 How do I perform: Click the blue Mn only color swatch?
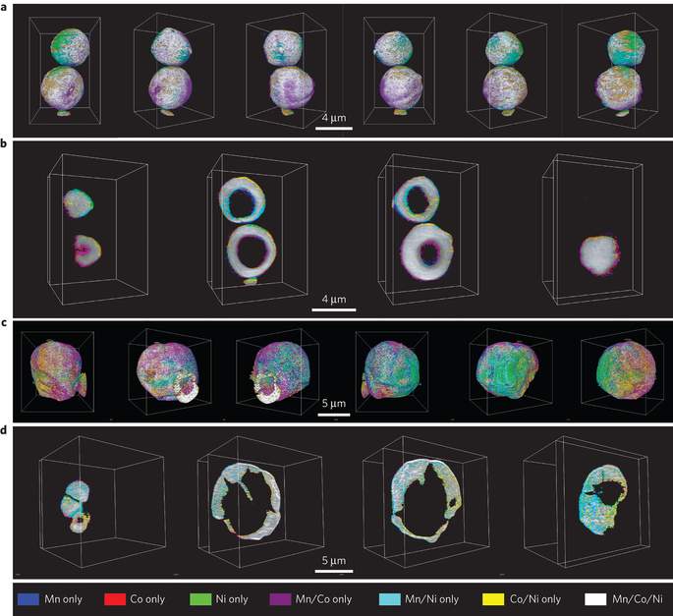(28, 599)
